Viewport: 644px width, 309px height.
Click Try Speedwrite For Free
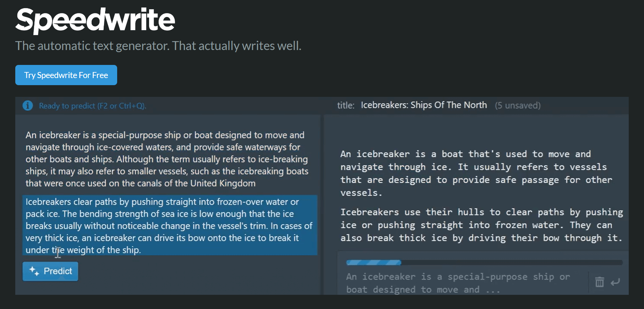[66, 75]
